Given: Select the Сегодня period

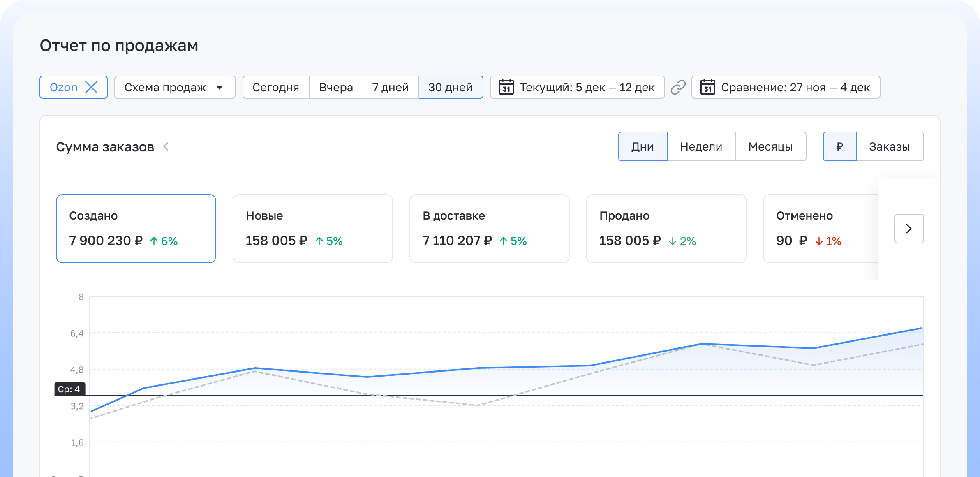Looking at the screenshot, I should tap(276, 87).
